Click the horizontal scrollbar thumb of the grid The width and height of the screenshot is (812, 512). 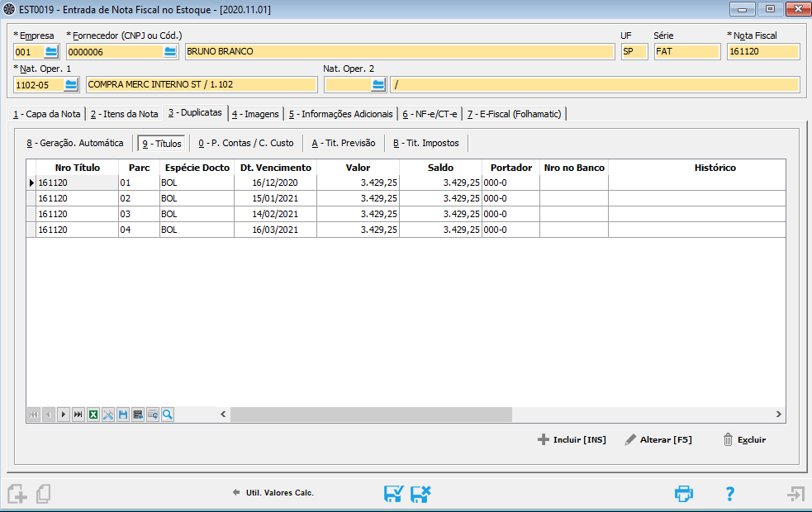pos(371,415)
